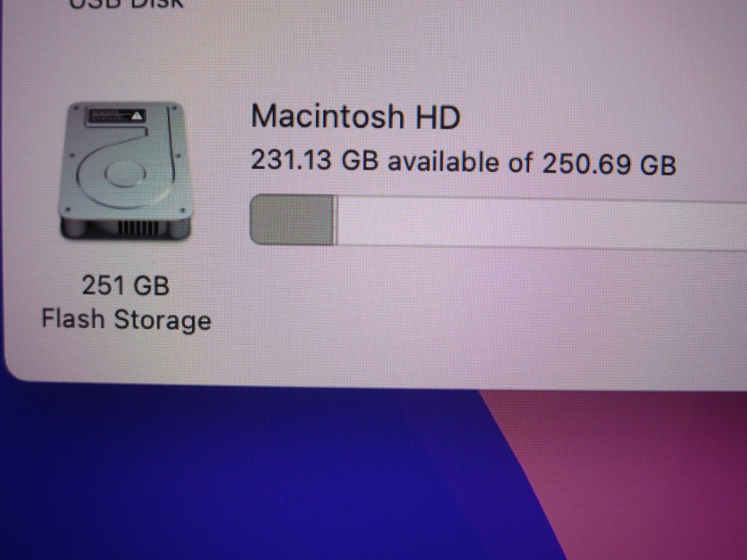This screenshot has width=747, height=560.
Task: Click the 'HD' in the Macintosh HD title
Action: 438,117
